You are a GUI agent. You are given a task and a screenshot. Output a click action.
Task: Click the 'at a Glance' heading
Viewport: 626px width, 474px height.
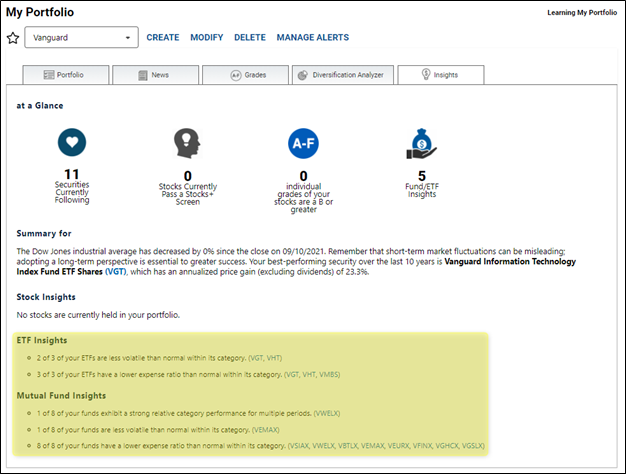pyautogui.click(x=40, y=106)
